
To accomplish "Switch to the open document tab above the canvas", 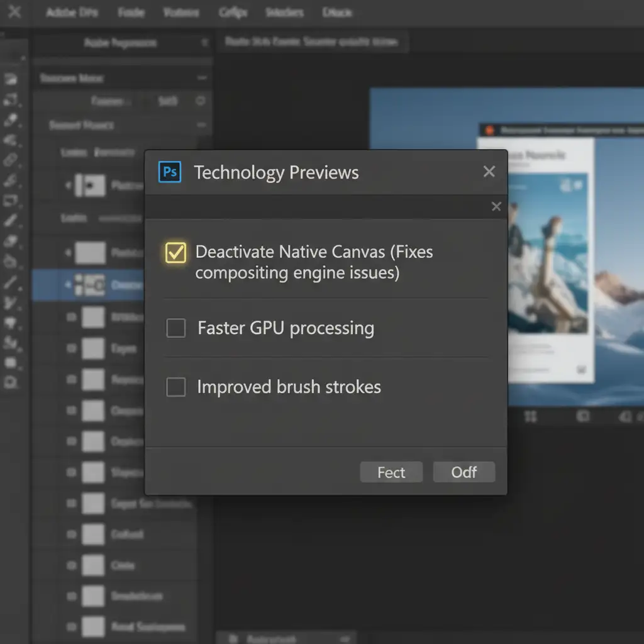I will click(x=311, y=42).
